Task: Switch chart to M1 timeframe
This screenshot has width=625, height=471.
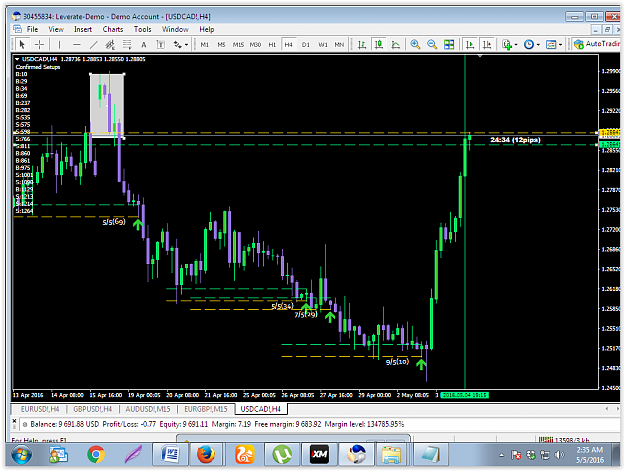Action: (x=204, y=45)
